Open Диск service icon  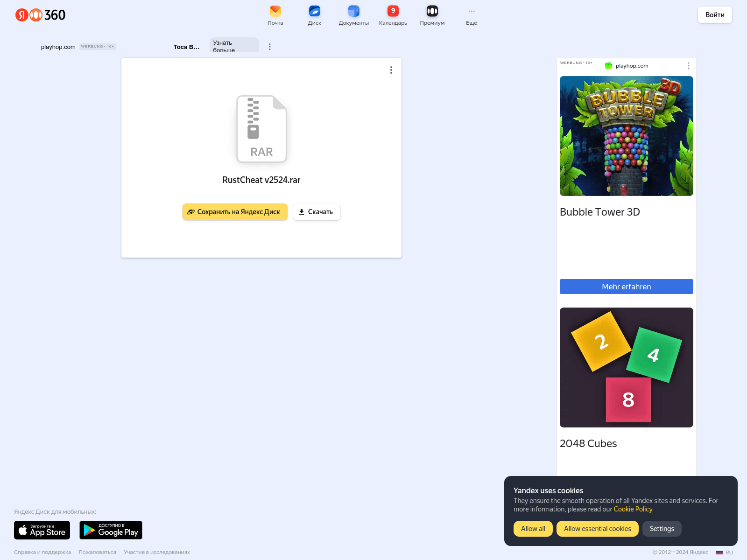tap(315, 15)
